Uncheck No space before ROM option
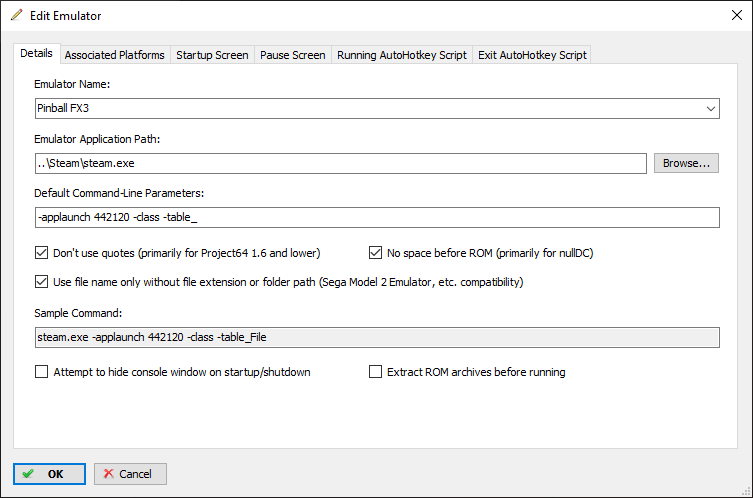The height and width of the screenshot is (498, 753). point(376,253)
